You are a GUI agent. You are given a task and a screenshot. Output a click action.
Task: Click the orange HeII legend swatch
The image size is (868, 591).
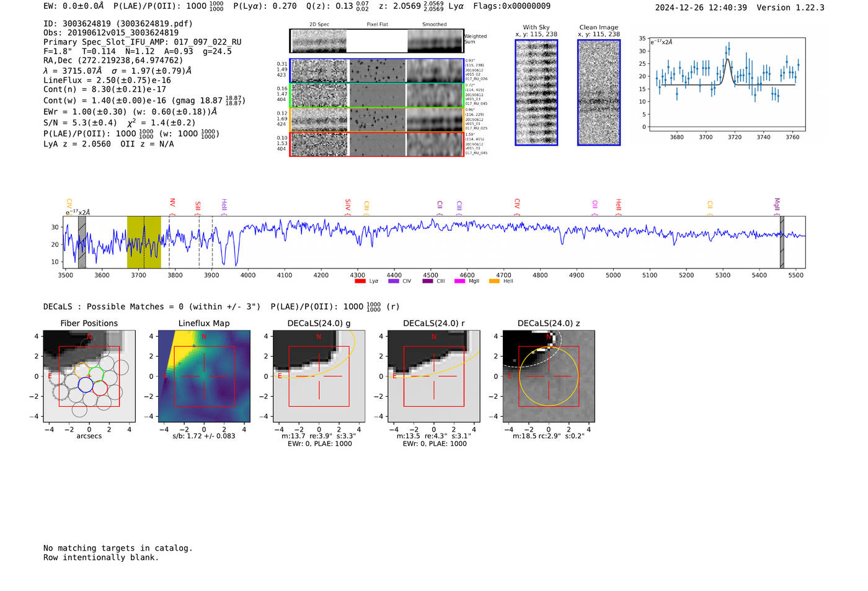coord(494,281)
